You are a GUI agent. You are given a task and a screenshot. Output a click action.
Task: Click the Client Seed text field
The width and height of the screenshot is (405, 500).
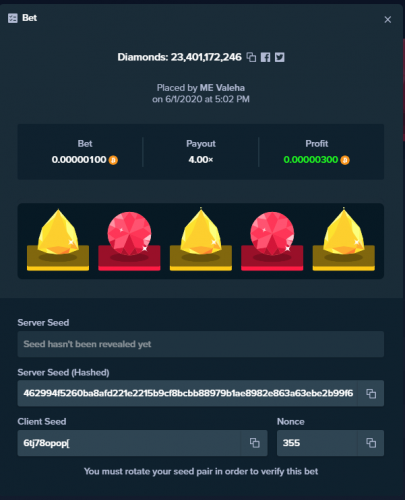pos(129,443)
